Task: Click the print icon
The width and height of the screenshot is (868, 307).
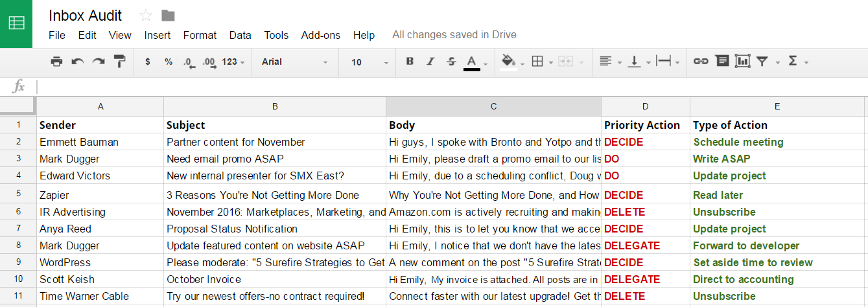Action: pos(56,62)
